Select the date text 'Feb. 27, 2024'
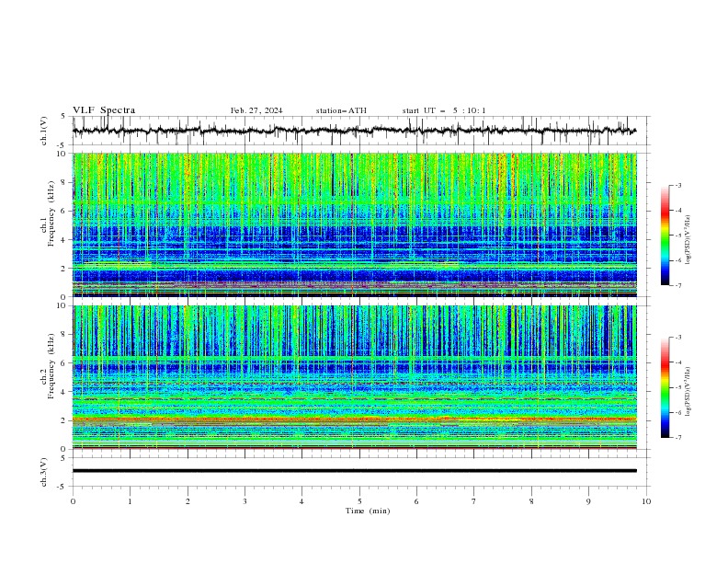Viewport: 728px width, 563px height. tap(256, 110)
